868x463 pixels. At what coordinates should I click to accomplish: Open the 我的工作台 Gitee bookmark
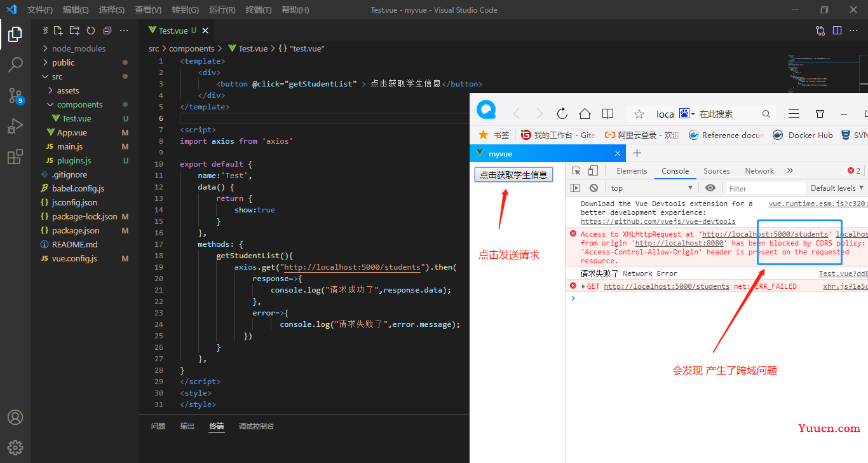coord(559,135)
